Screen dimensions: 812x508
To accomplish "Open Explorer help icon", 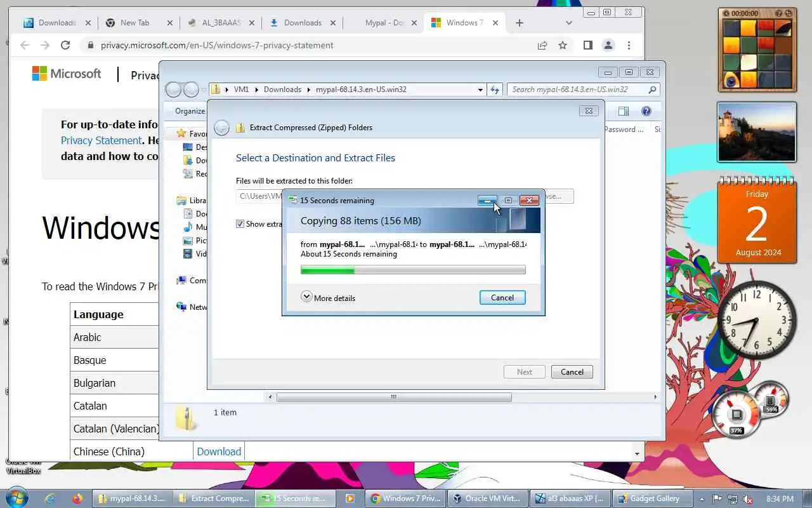I will [646, 111].
